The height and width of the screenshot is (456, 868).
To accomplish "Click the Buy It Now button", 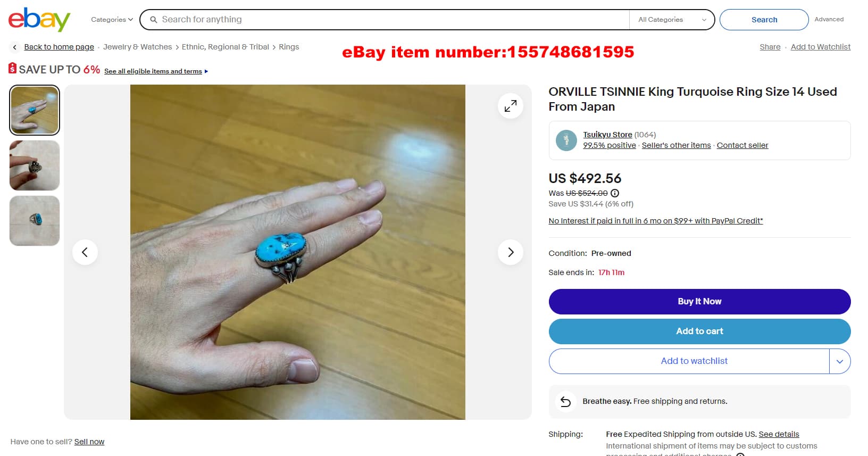I will tap(699, 302).
